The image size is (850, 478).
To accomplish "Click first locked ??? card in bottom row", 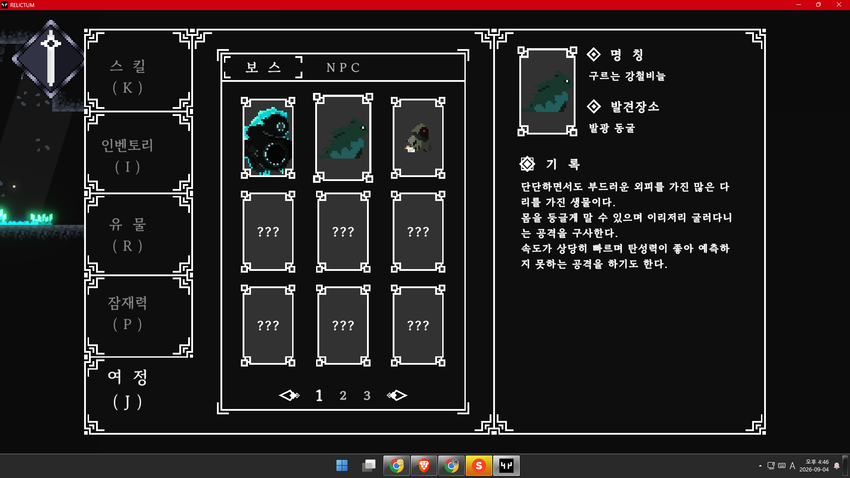I will coord(268,326).
